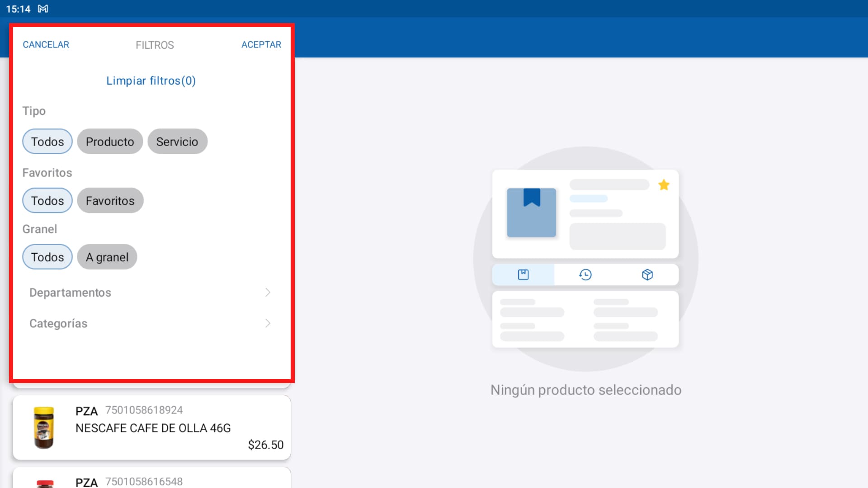Image resolution: width=868 pixels, height=488 pixels.
Task: Select the Producto filter under Tipo
Action: click(x=110, y=141)
